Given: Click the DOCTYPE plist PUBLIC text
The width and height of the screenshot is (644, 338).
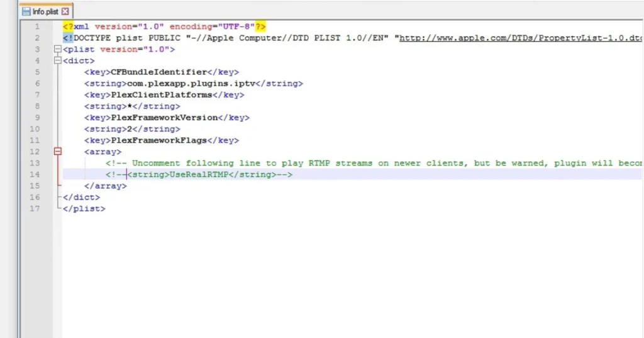Looking at the screenshot, I should 127,38.
